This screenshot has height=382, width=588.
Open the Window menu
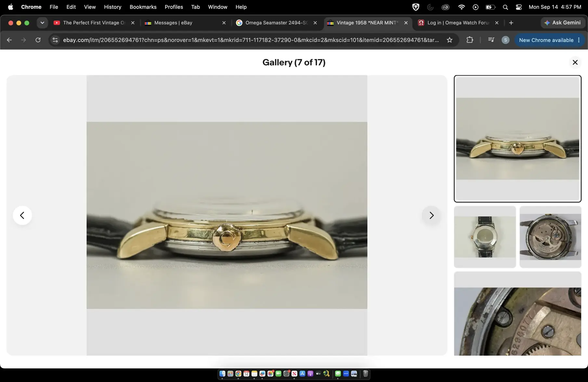[x=217, y=7]
